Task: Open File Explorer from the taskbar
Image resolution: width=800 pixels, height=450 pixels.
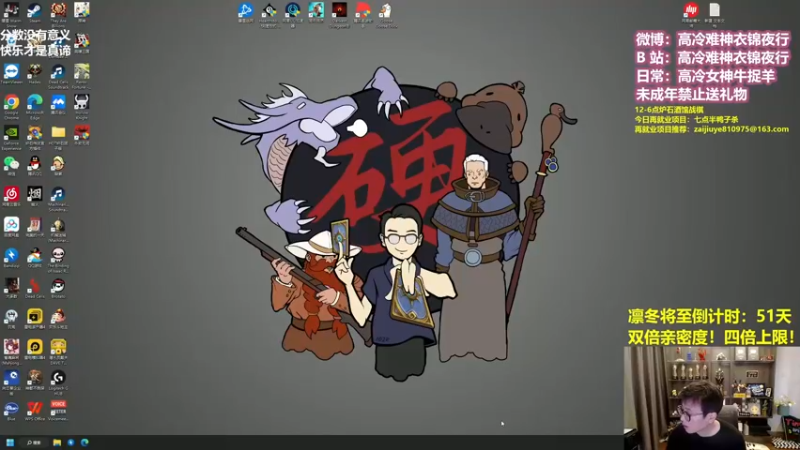Action: tap(57, 442)
